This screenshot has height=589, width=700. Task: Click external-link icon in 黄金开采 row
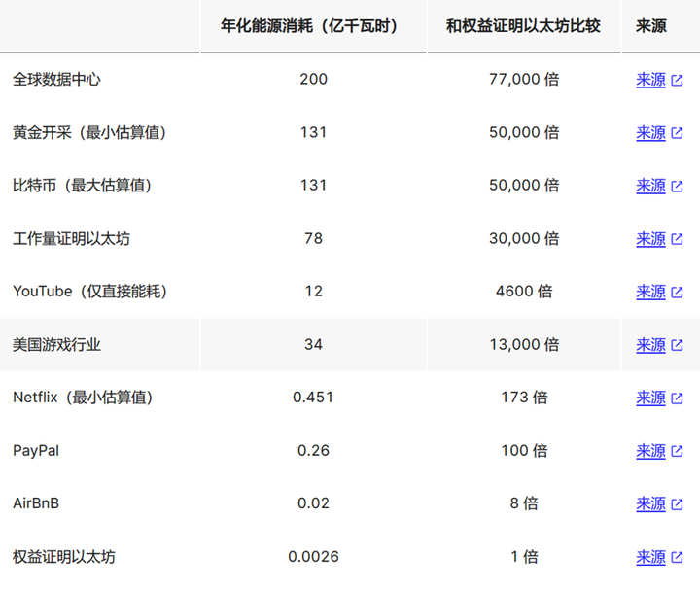(678, 133)
